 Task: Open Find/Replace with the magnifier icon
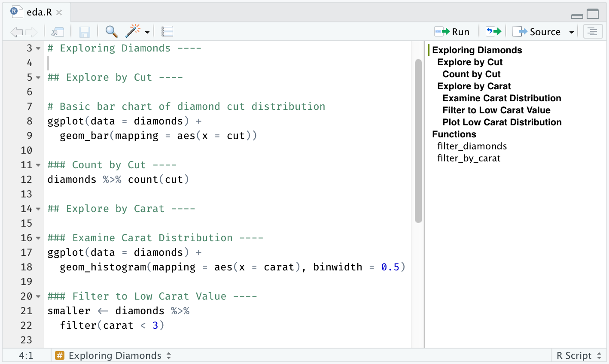point(111,31)
